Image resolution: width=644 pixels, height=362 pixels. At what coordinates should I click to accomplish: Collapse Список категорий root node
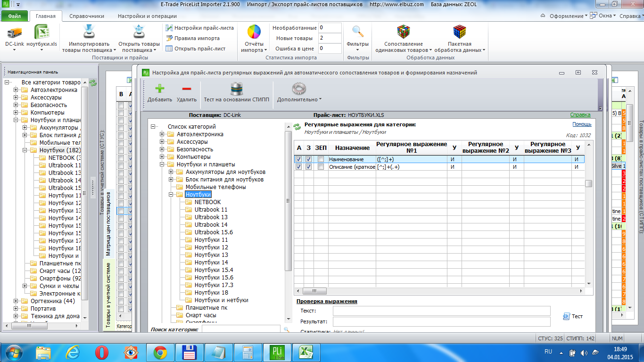[153, 127]
